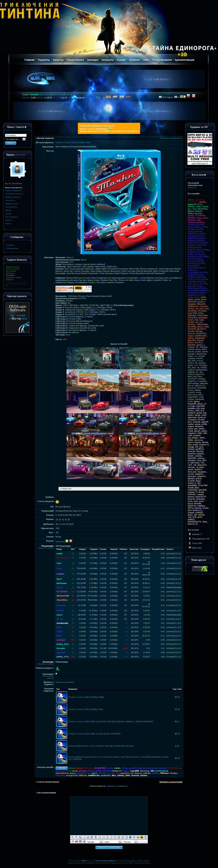Click the IMDb rating badge

pyautogui.click(x=83, y=289)
